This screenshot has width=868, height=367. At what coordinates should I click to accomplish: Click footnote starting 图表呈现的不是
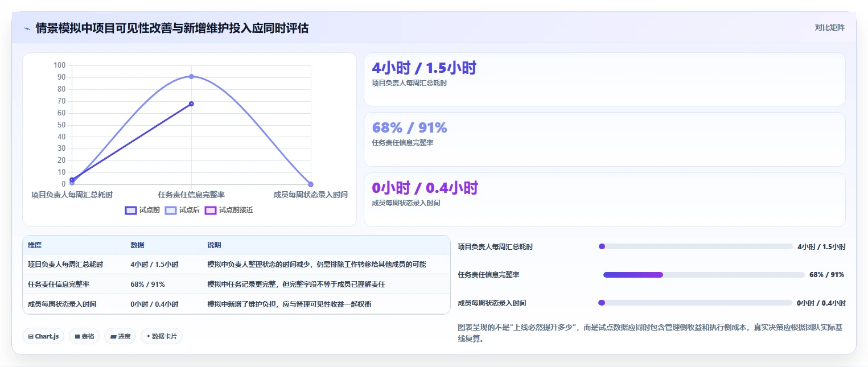click(x=651, y=333)
